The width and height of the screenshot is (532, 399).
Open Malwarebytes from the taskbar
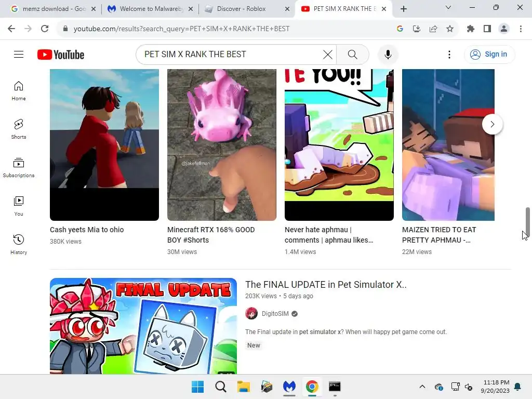[289, 387]
